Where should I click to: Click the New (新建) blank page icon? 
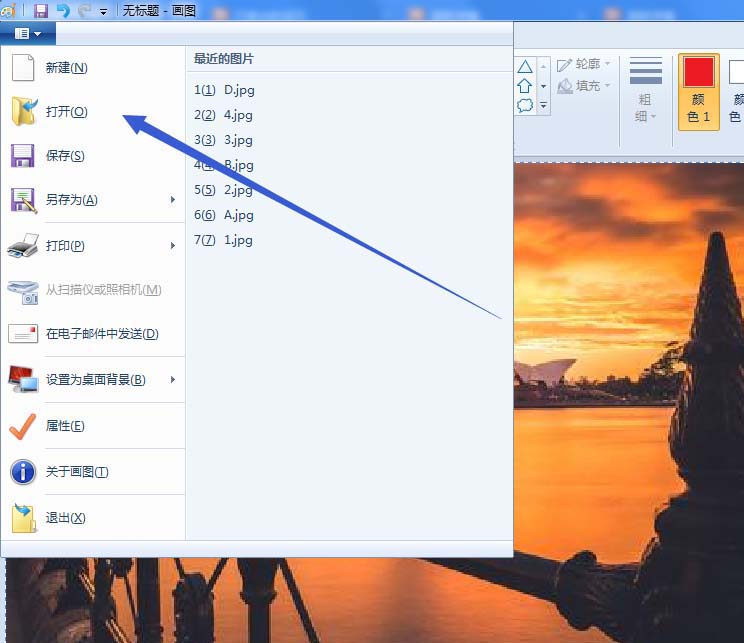[x=23, y=67]
